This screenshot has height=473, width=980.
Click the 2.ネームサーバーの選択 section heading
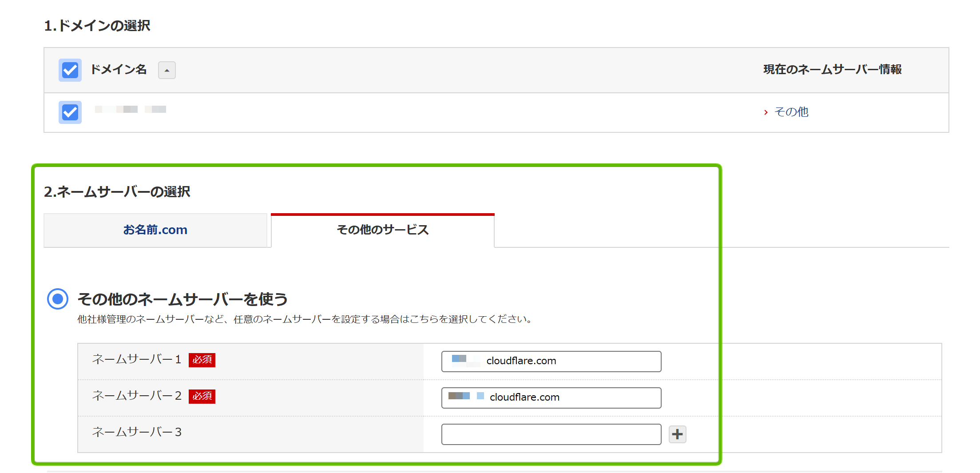pos(117,192)
